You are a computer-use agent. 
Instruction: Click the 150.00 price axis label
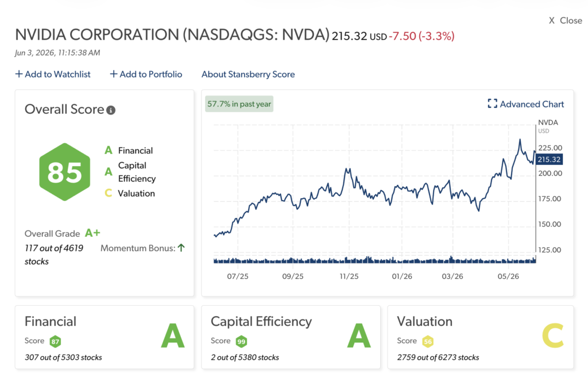click(x=550, y=224)
